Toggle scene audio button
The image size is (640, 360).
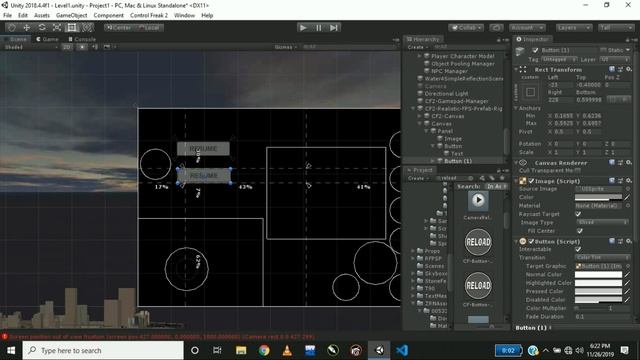pyautogui.click(x=95, y=47)
